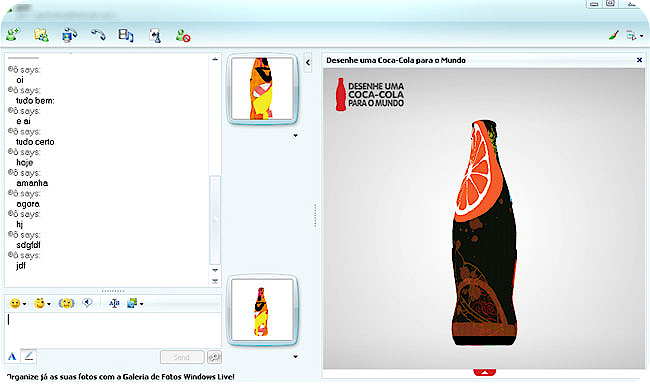The width and height of the screenshot is (650, 387).
Task: Click the panel title 'Desenhe uma Coca-Cola para o Mundo'
Action: tap(396, 60)
